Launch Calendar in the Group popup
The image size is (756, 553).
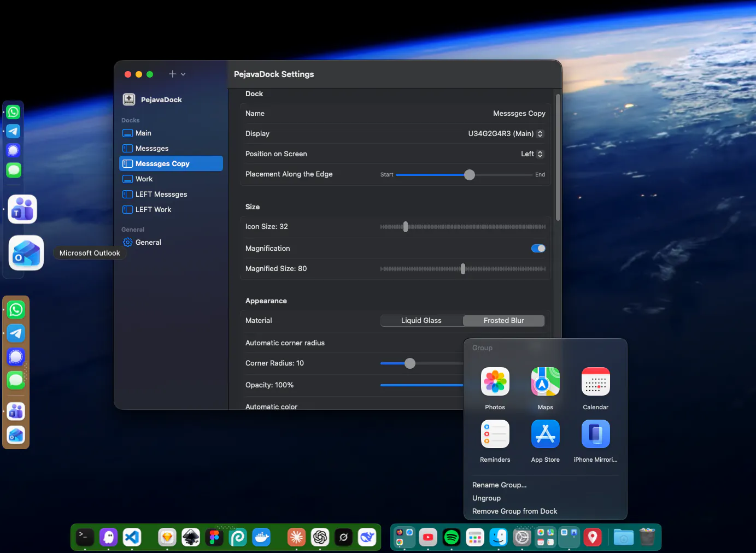tap(595, 381)
